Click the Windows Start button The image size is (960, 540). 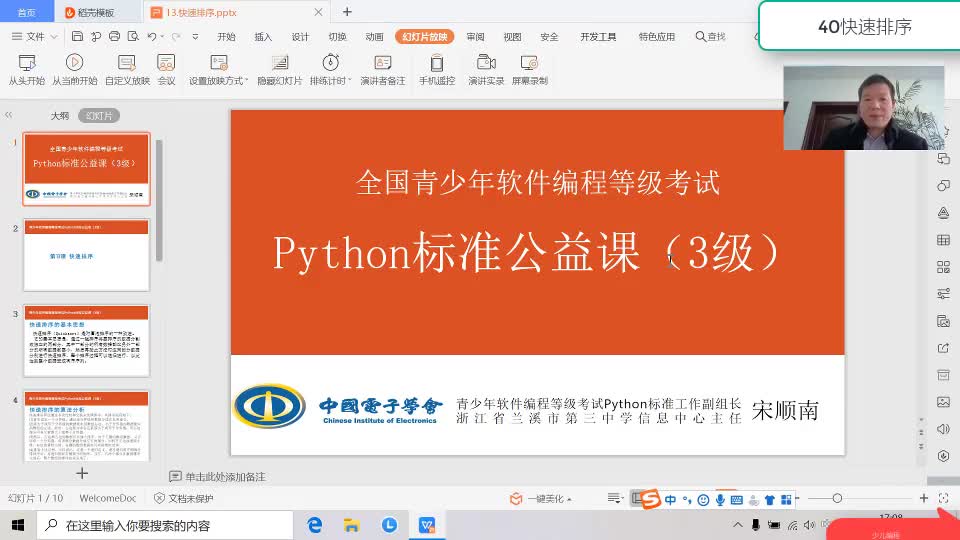click(18, 525)
